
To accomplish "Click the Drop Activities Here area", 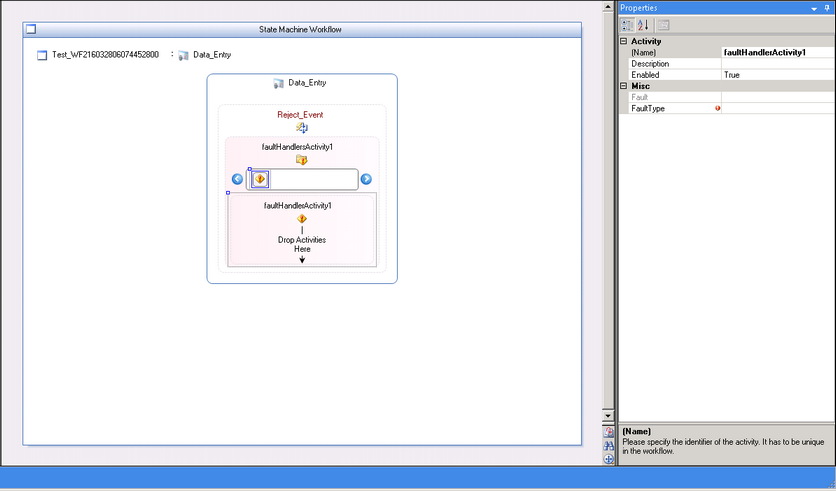I will (x=302, y=244).
